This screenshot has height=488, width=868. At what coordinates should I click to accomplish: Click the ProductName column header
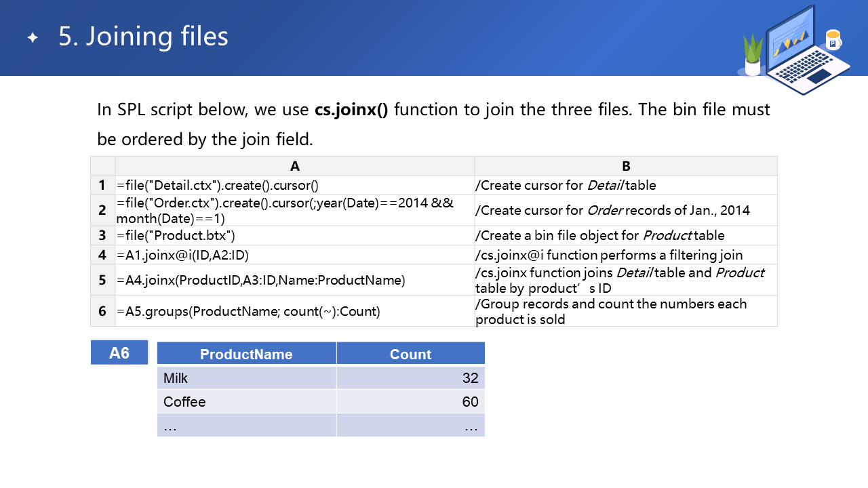click(x=246, y=354)
